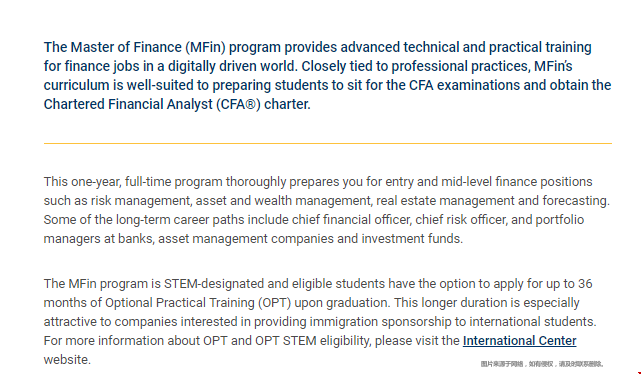Click the phrase "investment funds."

[x=412, y=239]
